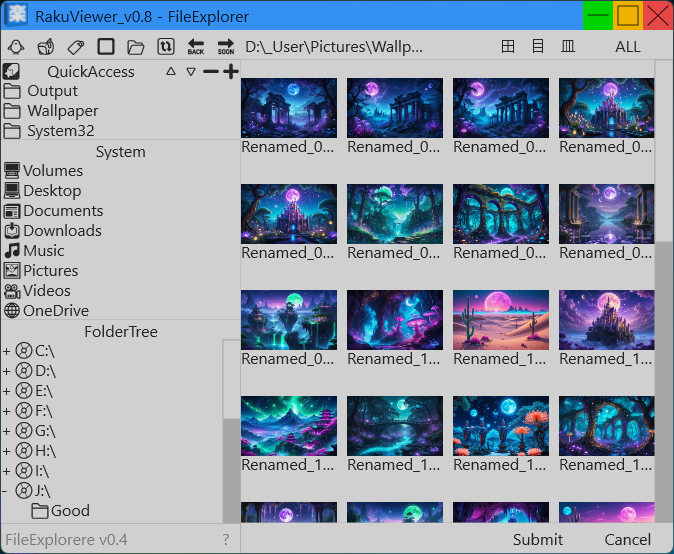Switch to list rows view icon
This screenshot has height=554, width=674.
tap(538, 46)
